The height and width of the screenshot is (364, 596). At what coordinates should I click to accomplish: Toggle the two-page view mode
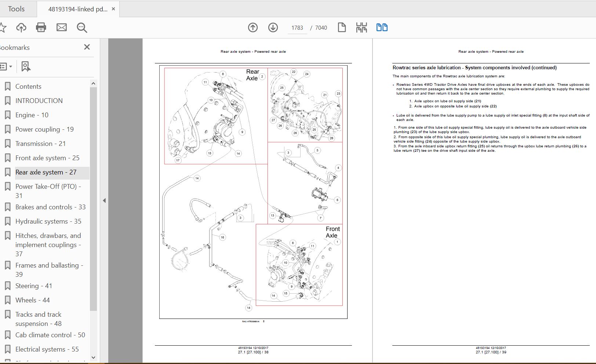click(x=382, y=27)
